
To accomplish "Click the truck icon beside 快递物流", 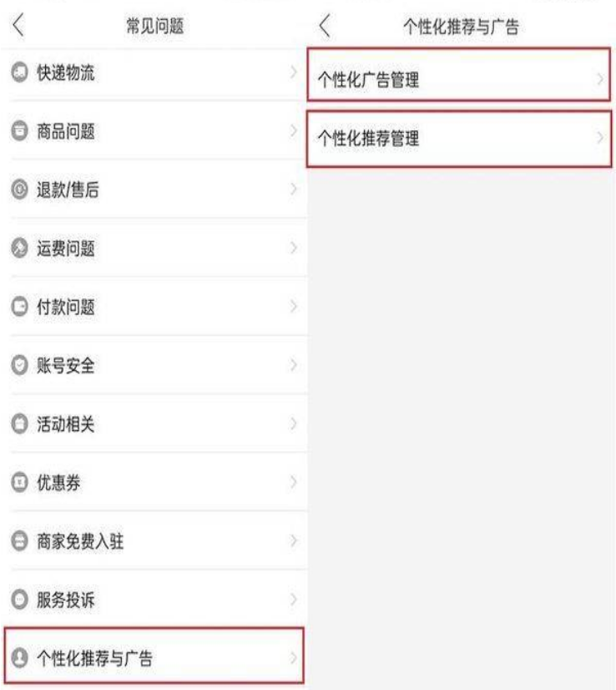I will (19, 73).
